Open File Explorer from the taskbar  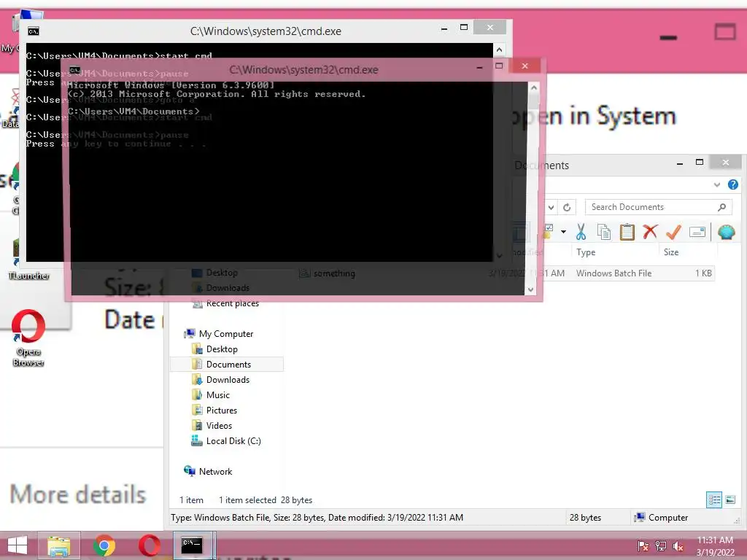pyautogui.click(x=59, y=545)
